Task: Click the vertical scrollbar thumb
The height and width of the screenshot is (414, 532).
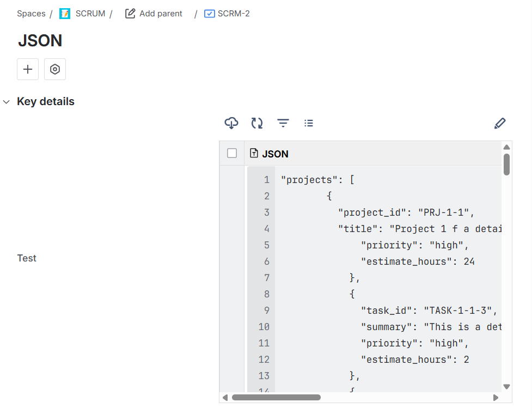Action: click(506, 165)
